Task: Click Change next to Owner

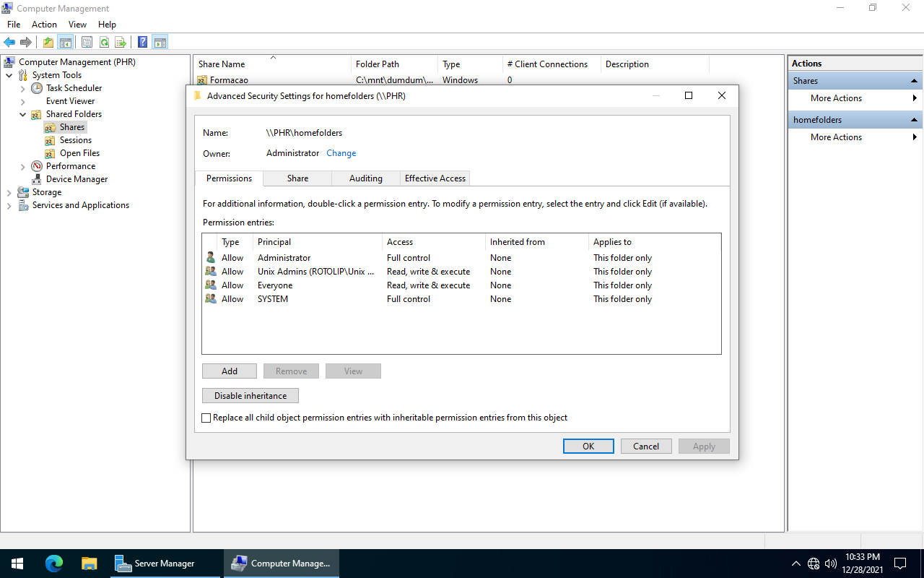Action: tap(341, 152)
